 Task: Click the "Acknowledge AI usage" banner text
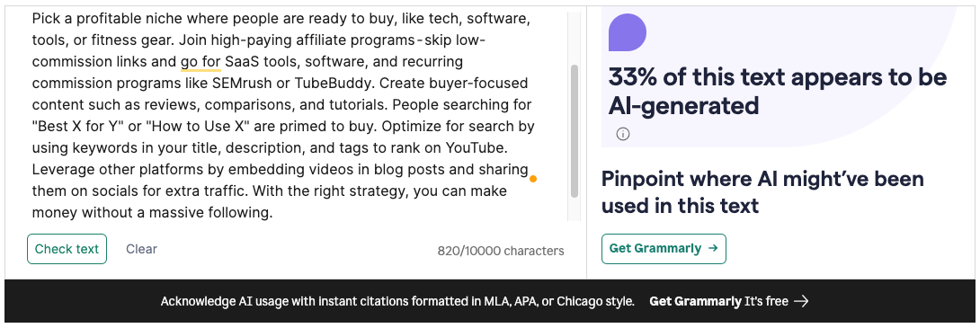397,301
